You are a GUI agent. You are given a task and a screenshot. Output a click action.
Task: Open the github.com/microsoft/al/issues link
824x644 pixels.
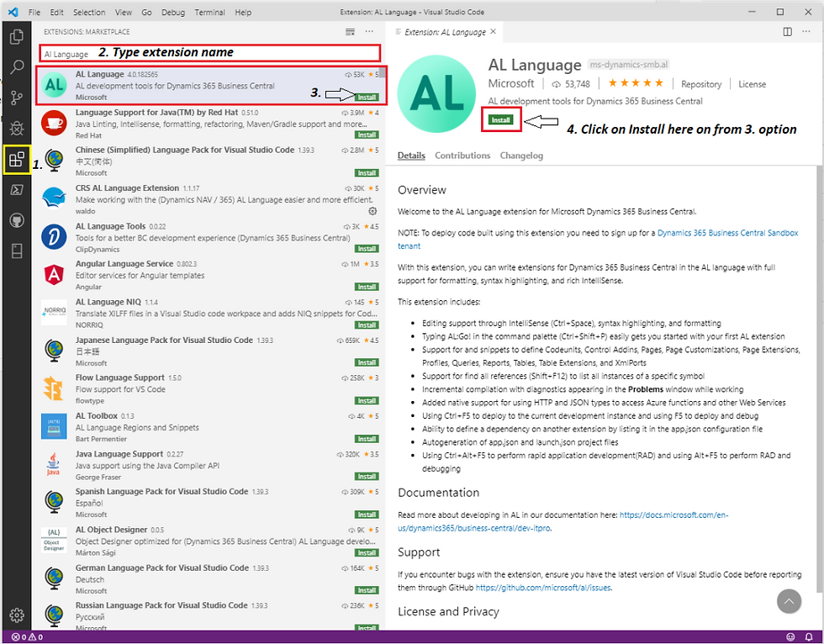click(x=543, y=588)
